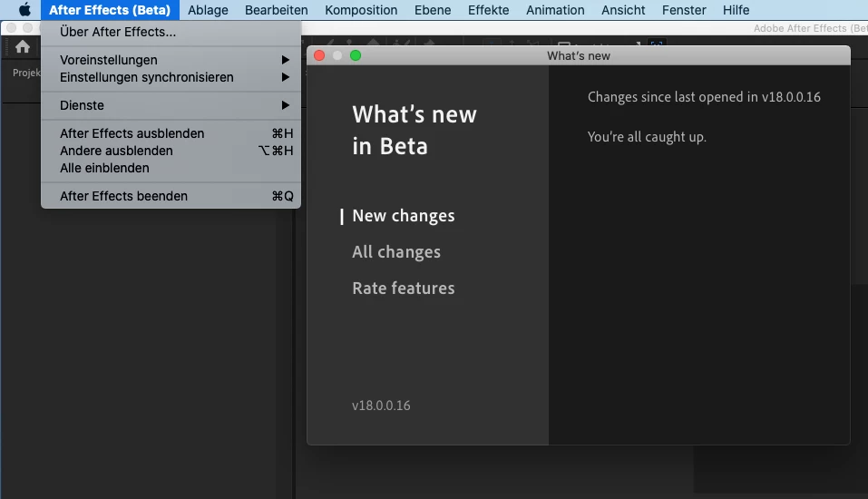Select the Projekt panel tab
Image resolution: width=868 pixels, height=499 pixels.
coord(26,73)
